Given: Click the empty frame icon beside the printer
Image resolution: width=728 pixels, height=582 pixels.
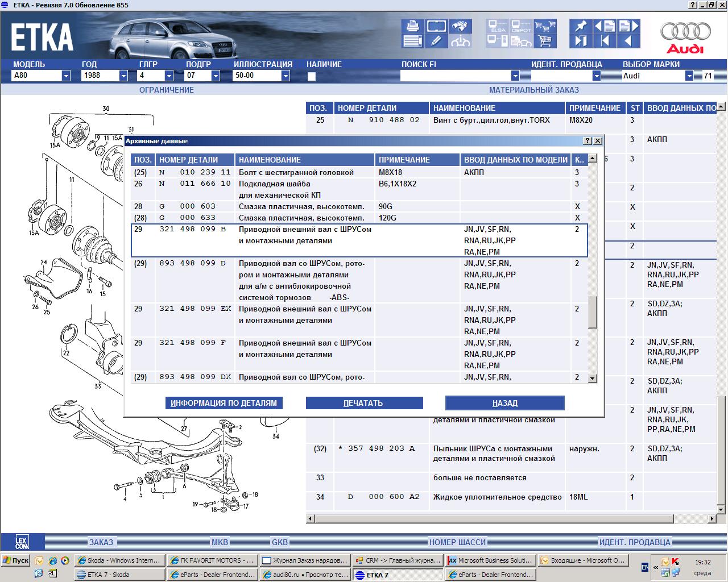Looking at the screenshot, I should (x=436, y=26).
